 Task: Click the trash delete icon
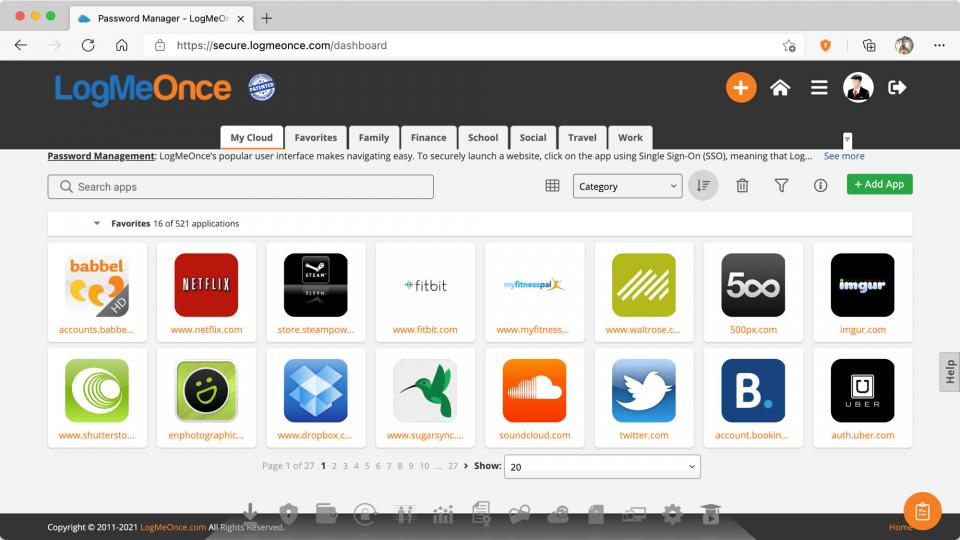click(742, 186)
